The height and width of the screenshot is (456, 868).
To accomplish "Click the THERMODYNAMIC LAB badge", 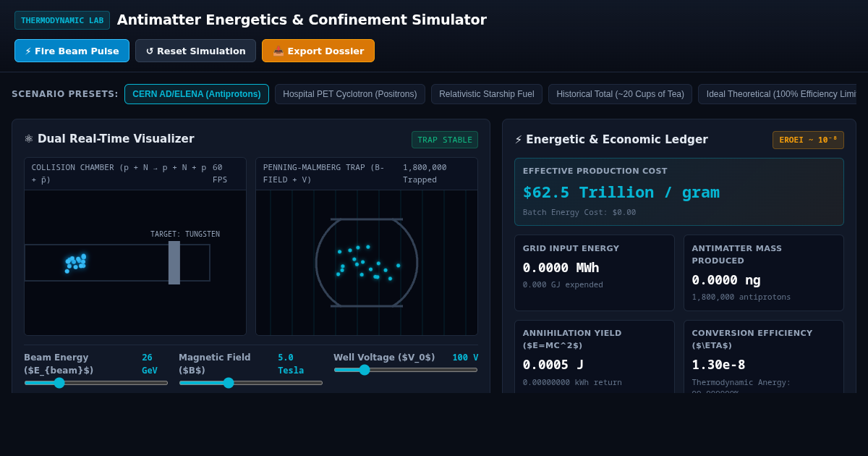I will coord(62,20).
